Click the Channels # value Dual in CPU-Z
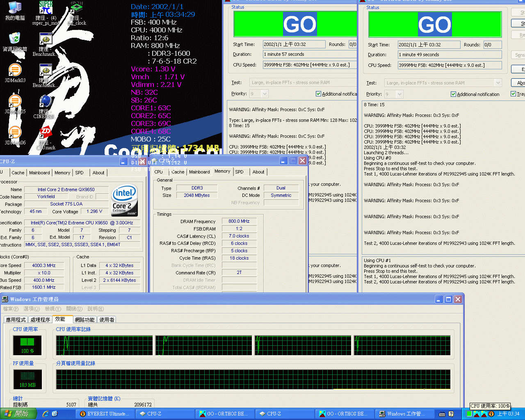 281,188
